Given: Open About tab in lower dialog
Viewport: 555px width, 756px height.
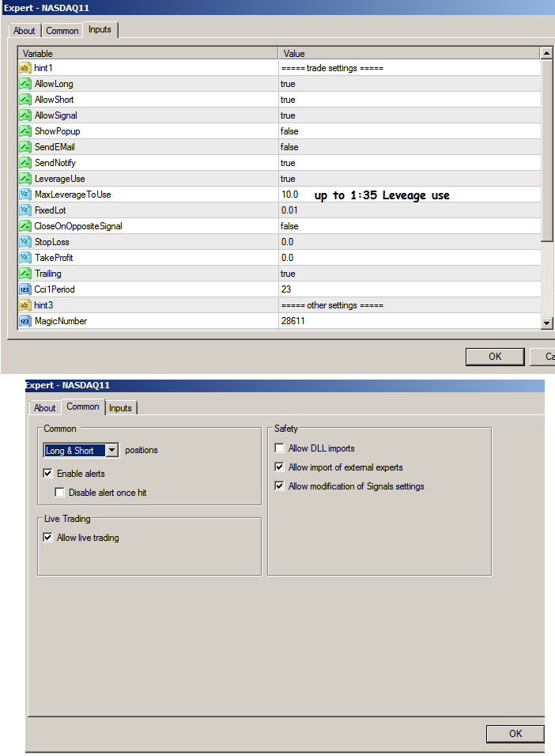Looking at the screenshot, I should pos(45,408).
